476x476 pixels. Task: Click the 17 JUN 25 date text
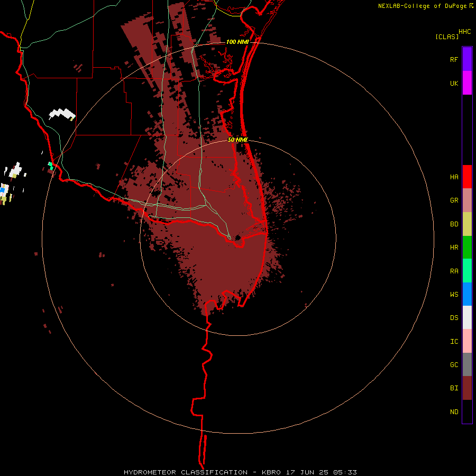pyautogui.click(x=307, y=472)
